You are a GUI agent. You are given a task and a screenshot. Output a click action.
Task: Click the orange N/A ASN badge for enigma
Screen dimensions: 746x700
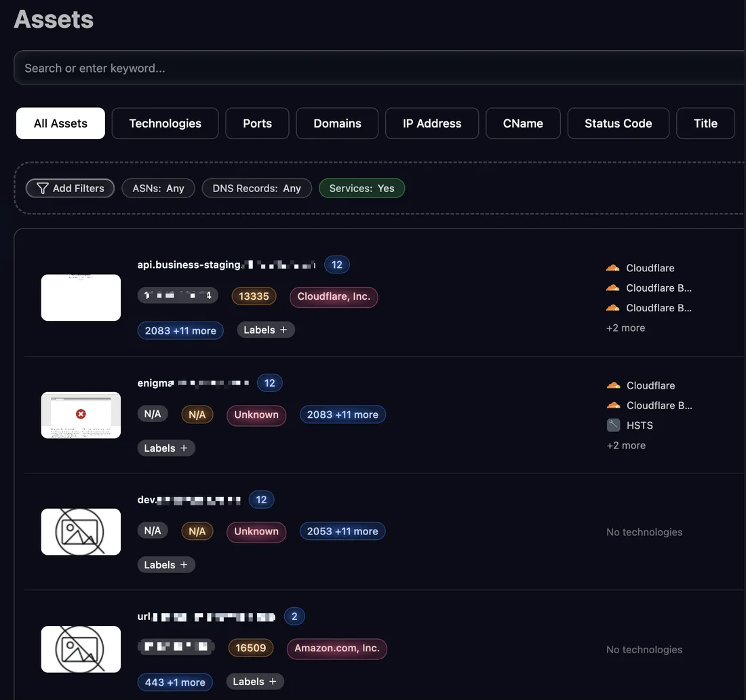(197, 414)
